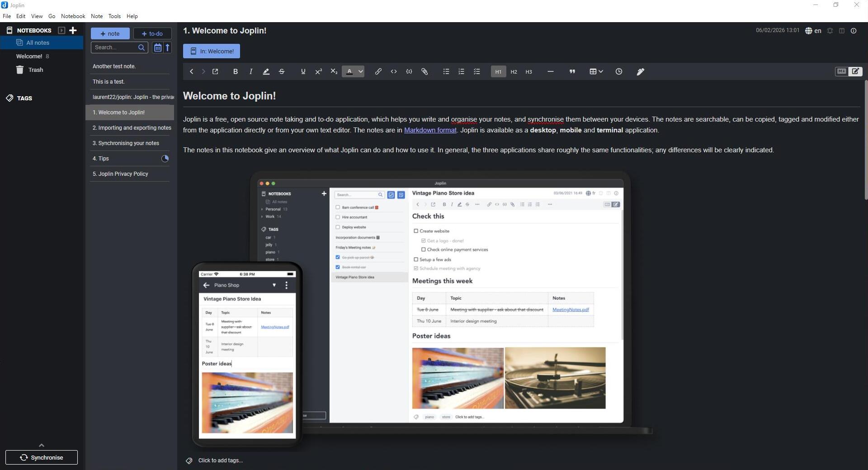Open the text color dropdown arrow
The image size is (868, 470).
(361, 71)
